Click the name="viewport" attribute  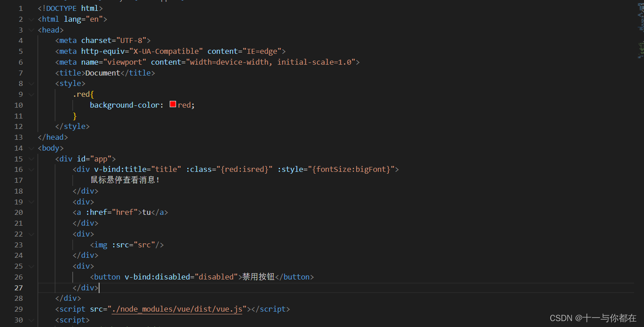click(x=114, y=62)
